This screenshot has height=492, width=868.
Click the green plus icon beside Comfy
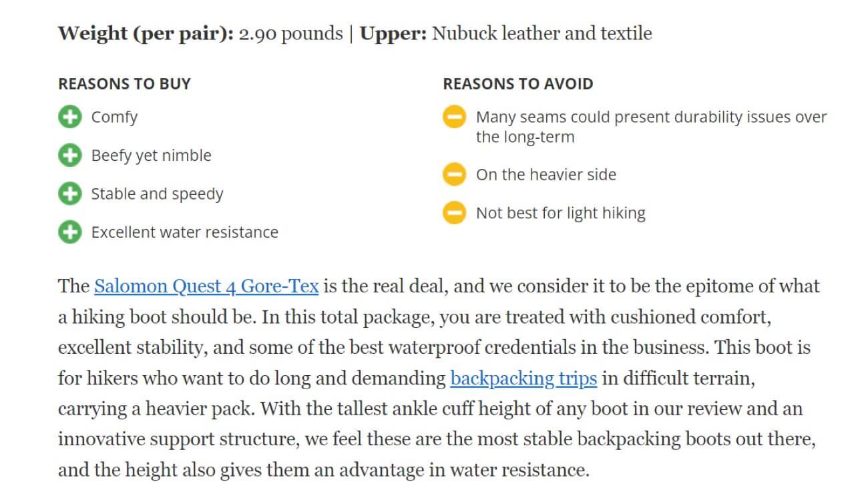click(x=69, y=117)
